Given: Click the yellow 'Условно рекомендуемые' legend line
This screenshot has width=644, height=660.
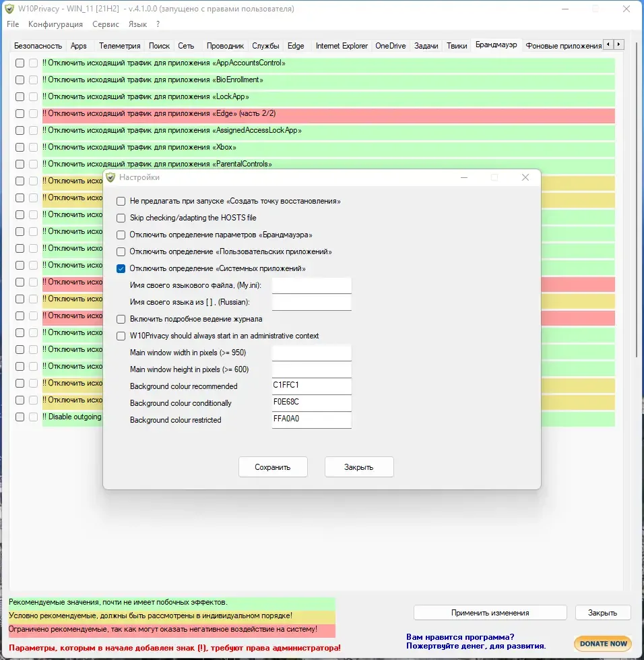Looking at the screenshot, I should click(172, 616).
